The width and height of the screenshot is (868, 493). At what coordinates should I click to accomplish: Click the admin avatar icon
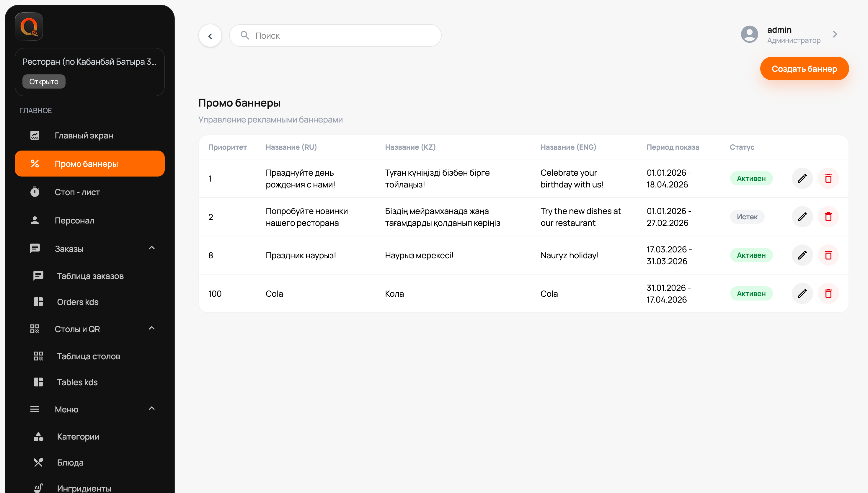[749, 34]
